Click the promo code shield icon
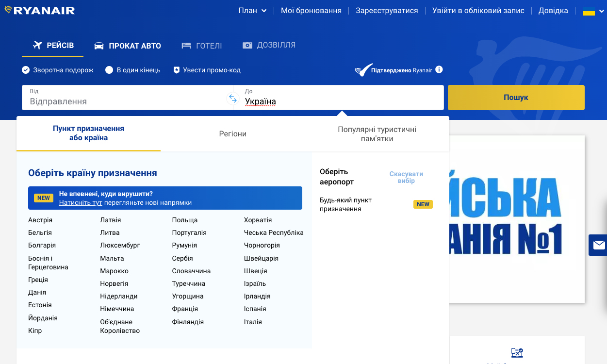 coord(177,70)
